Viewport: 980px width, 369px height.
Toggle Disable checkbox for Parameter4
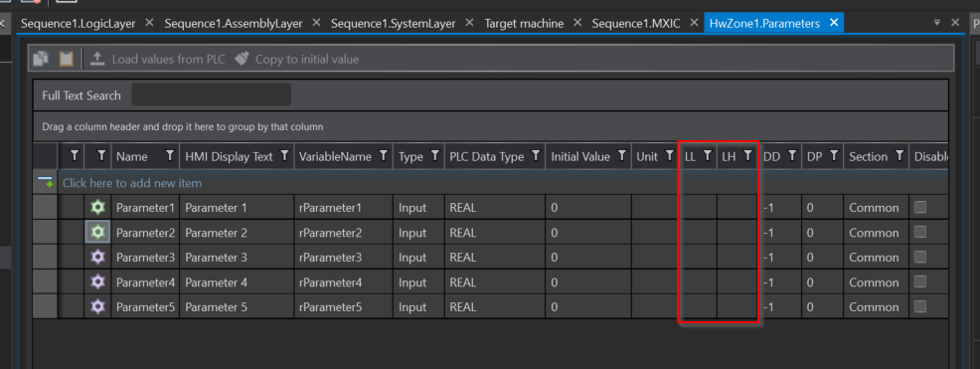point(920,282)
